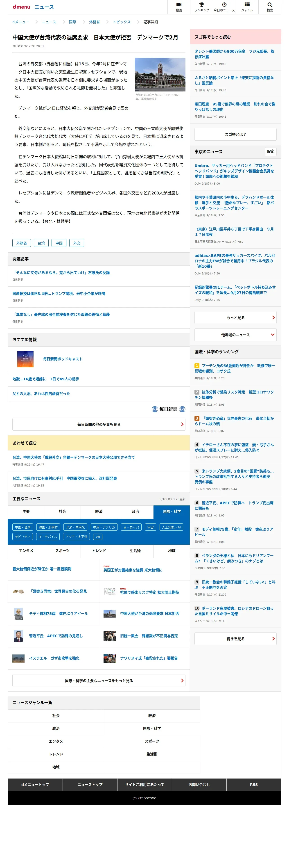Screen dimensions: 289x868
Task: Click the ナワリヌイ氏 story thumbnail
Action: click(109, 658)
